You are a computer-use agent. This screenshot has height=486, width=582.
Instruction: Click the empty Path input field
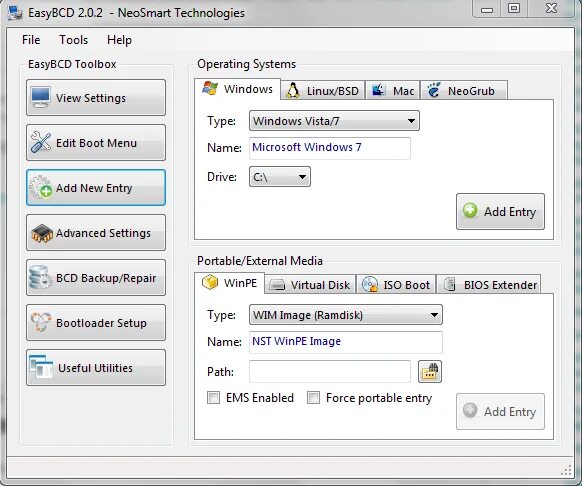(330, 371)
